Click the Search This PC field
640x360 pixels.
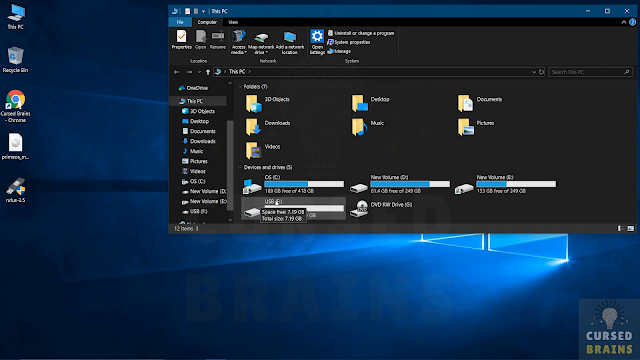(591, 72)
